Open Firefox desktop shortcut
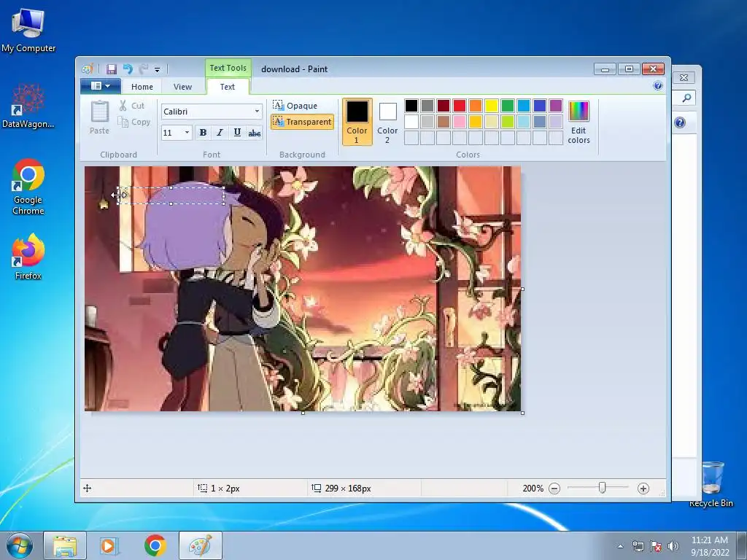 (28, 257)
